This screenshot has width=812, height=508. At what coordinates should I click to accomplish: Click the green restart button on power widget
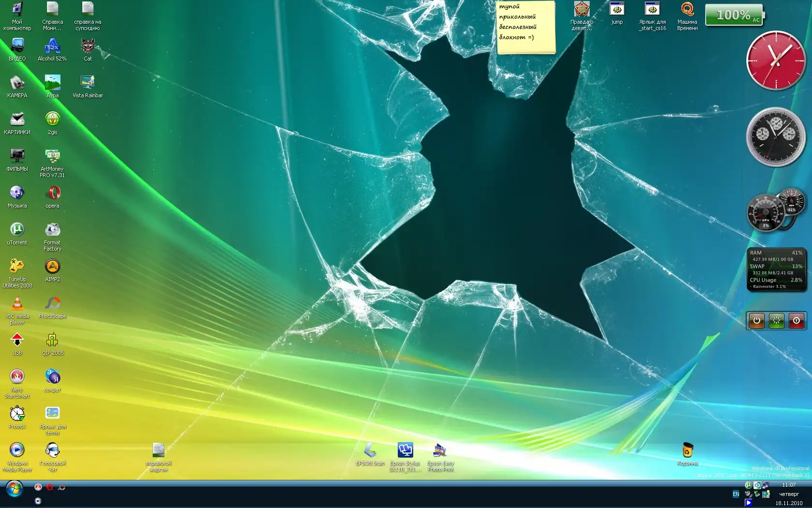pyautogui.click(x=776, y=320)
